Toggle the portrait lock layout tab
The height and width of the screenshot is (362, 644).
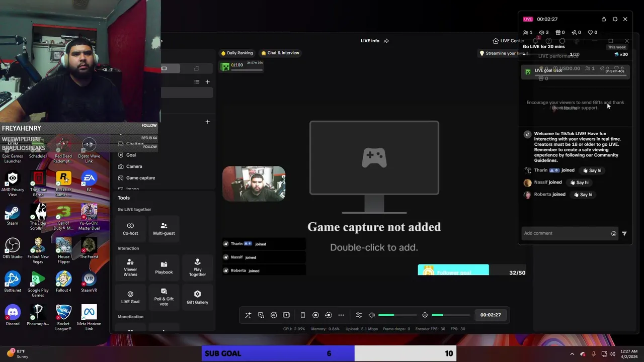[196, 68]
